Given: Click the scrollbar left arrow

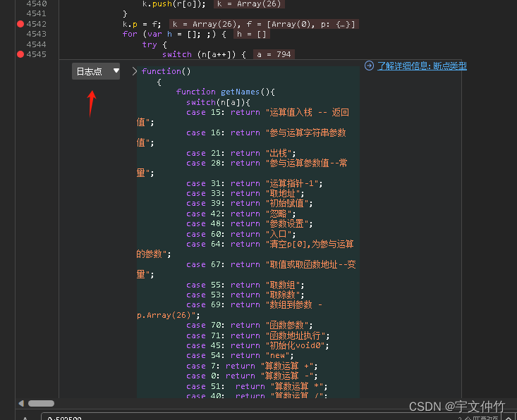Looking at the screenshot, I should coord(21,404).
